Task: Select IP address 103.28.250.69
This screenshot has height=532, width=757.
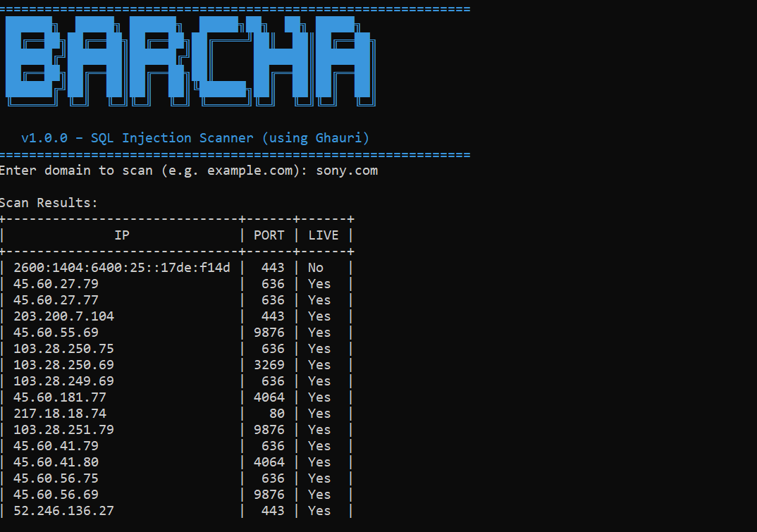Action: click(x=63, y=365)
